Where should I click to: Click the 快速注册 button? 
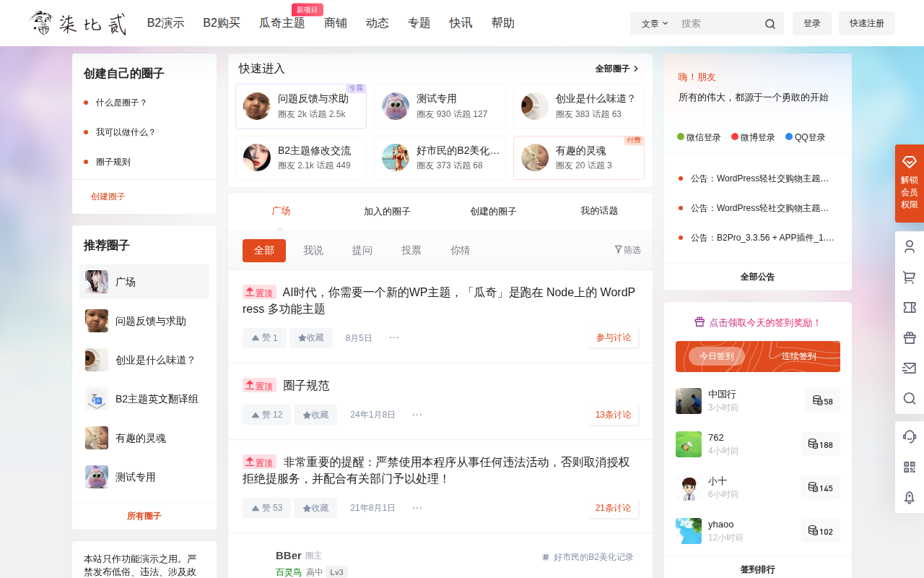[867, 23]
